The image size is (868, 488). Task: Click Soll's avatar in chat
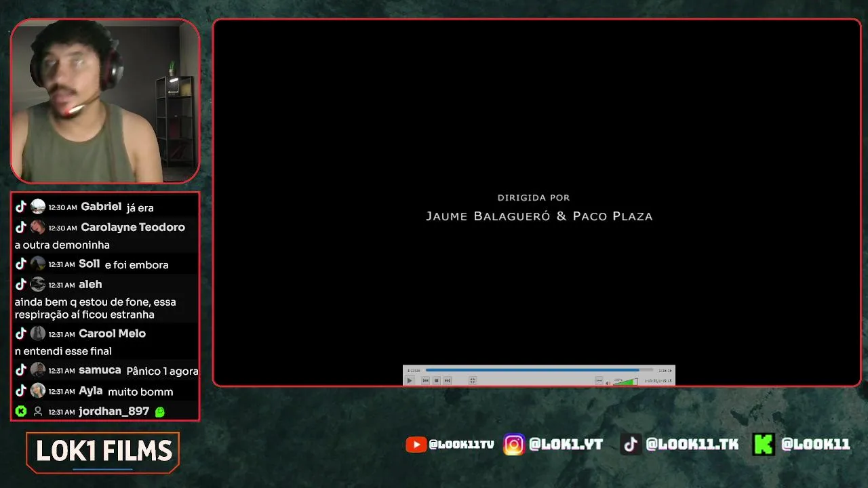click(38, 264)
